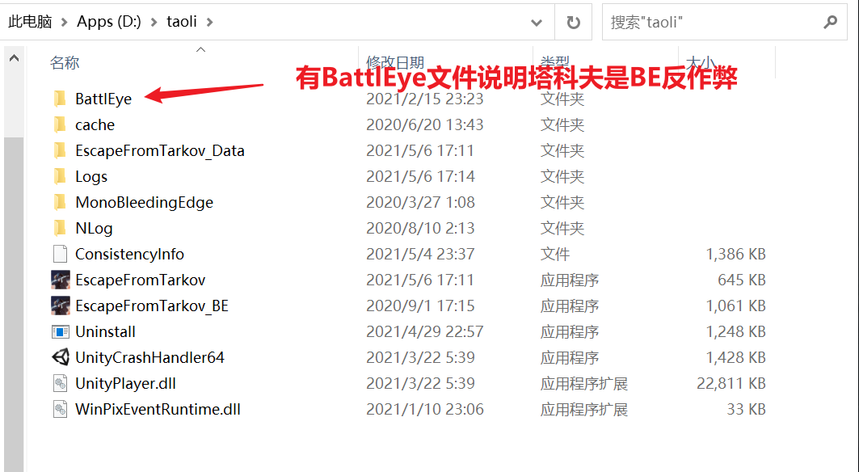
Task: Click the 1,248 KB size value
Action: click(x=736, y=331)
